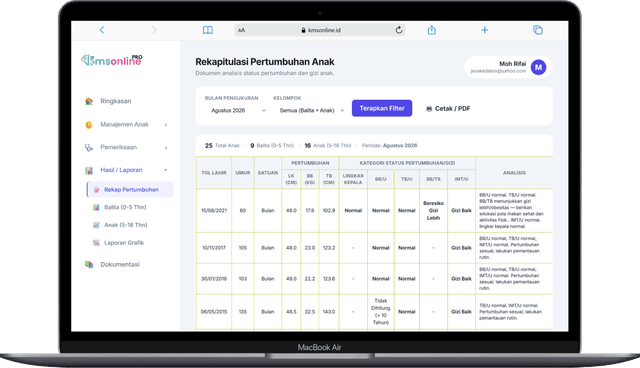Expand the Manajemen Anak submenu chevron

pyautogui.click(x=166, y=125)
